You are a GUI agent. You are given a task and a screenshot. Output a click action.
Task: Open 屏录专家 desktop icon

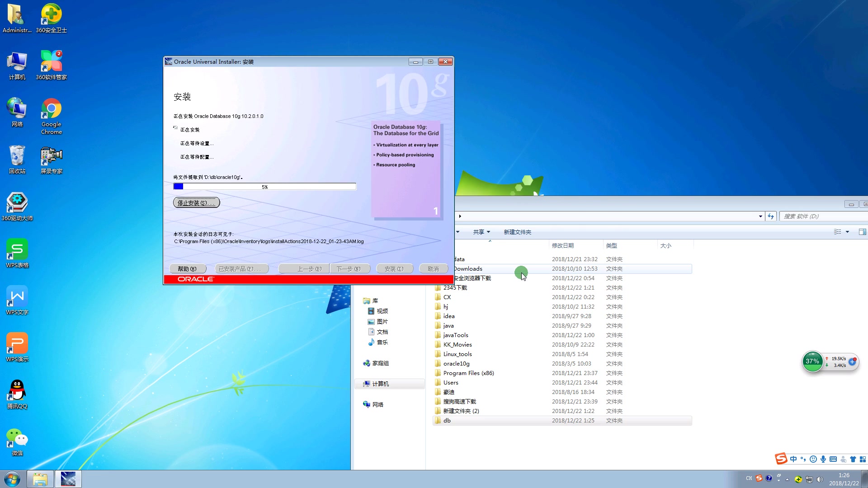tap(51, 160)
